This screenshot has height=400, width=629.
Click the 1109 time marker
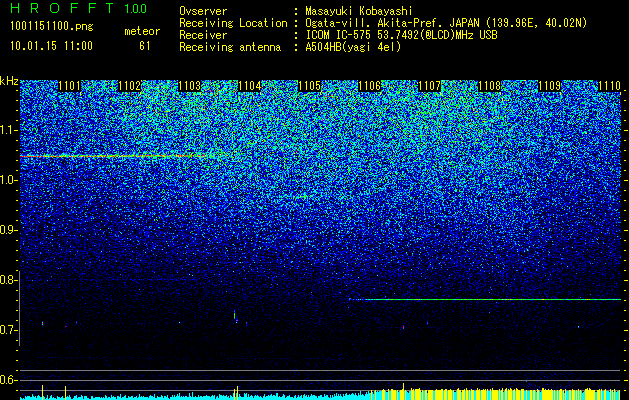(550, 86)
